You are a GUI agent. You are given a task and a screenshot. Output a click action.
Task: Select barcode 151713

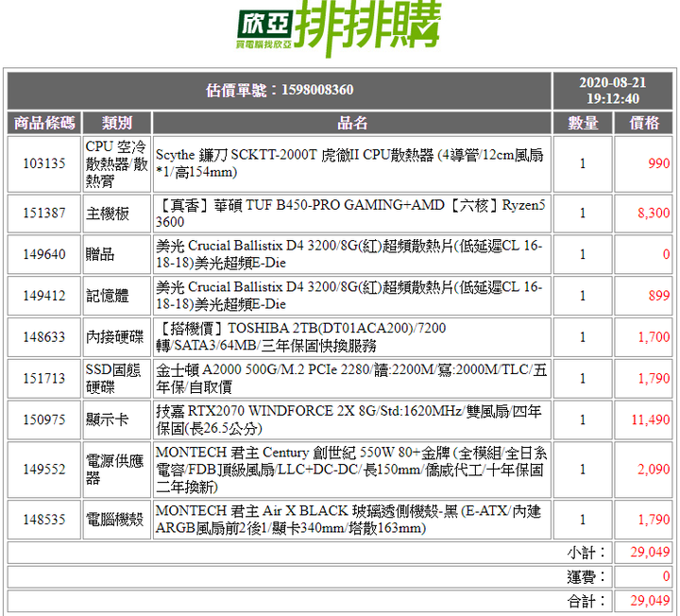44,378
